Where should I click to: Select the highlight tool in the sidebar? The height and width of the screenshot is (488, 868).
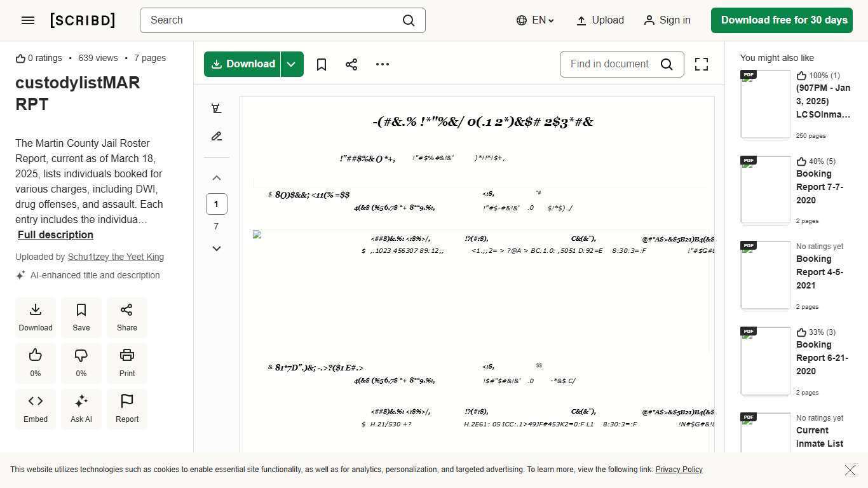click(x=217, y=109)
